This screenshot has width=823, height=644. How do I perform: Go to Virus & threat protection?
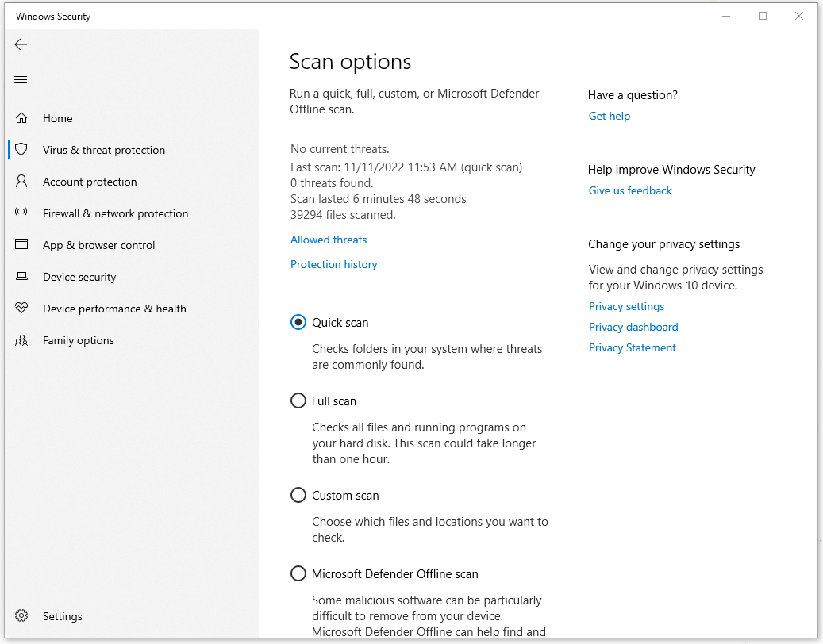point(104,150)
